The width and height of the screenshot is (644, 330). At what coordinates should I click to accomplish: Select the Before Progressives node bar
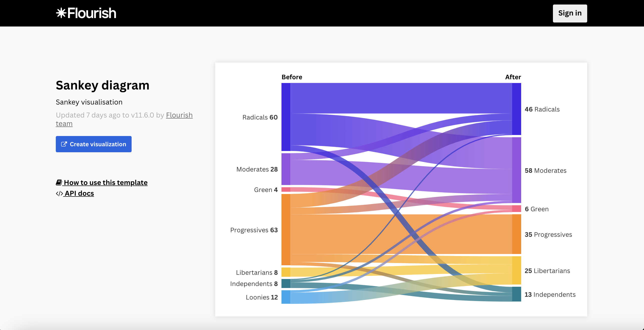click(286, 229)
